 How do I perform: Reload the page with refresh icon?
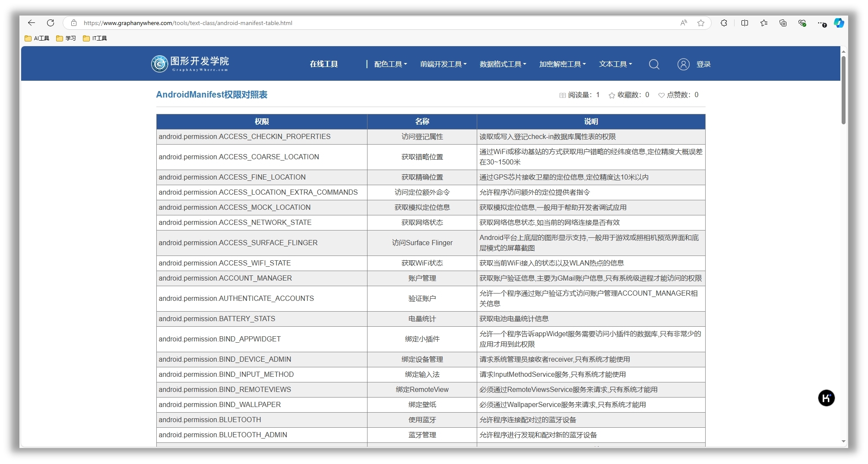click(x=51, y=23)
